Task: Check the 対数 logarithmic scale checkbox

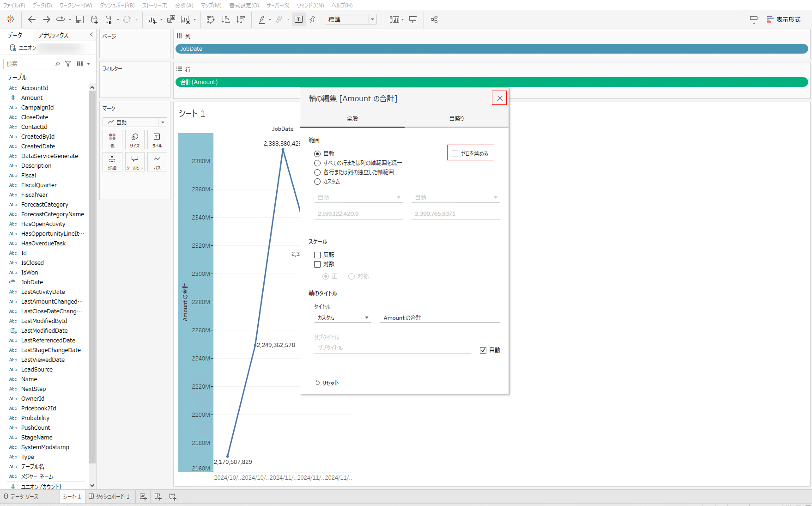Action: pyautogui.click(x=317, y=264)
